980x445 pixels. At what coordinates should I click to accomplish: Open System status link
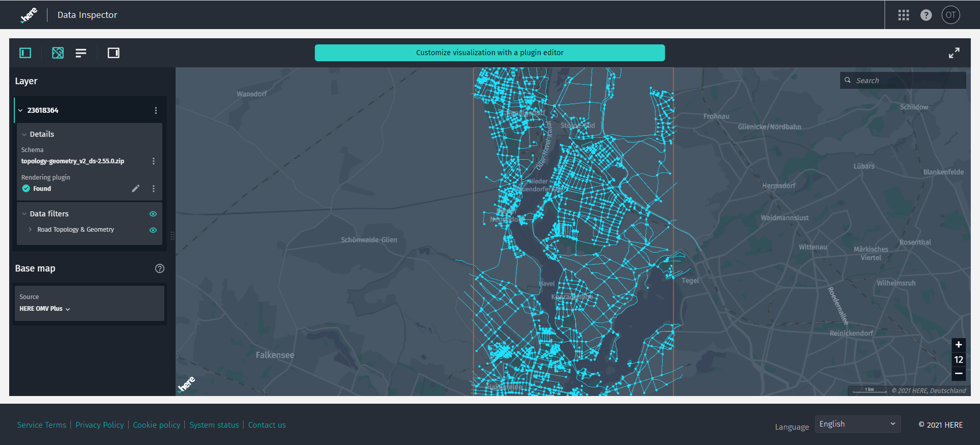point(214,425)
